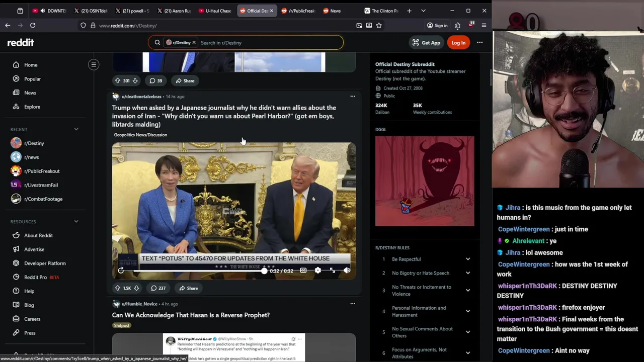
Task: Open overflow menu on deathmetalzebras post
Action: 353,96
